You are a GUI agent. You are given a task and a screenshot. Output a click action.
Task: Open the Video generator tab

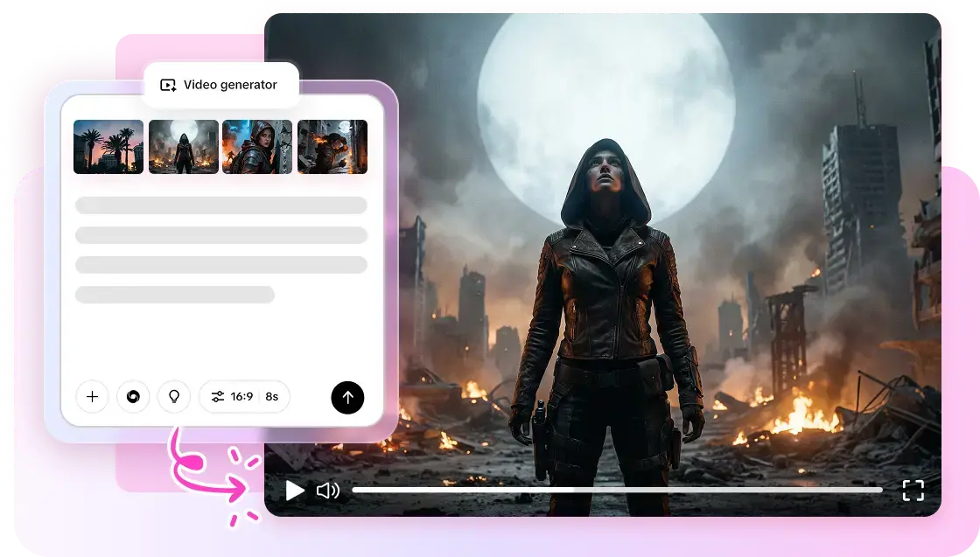point(221,85)
